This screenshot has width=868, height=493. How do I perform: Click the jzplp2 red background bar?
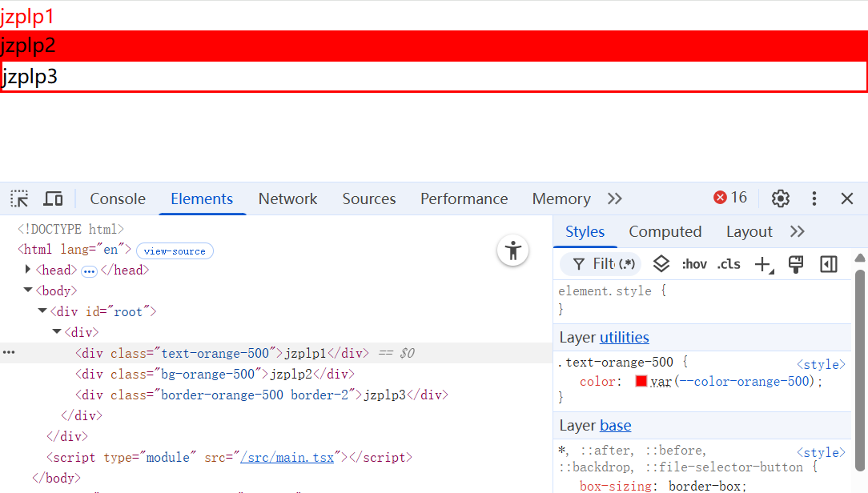point(434,46)
